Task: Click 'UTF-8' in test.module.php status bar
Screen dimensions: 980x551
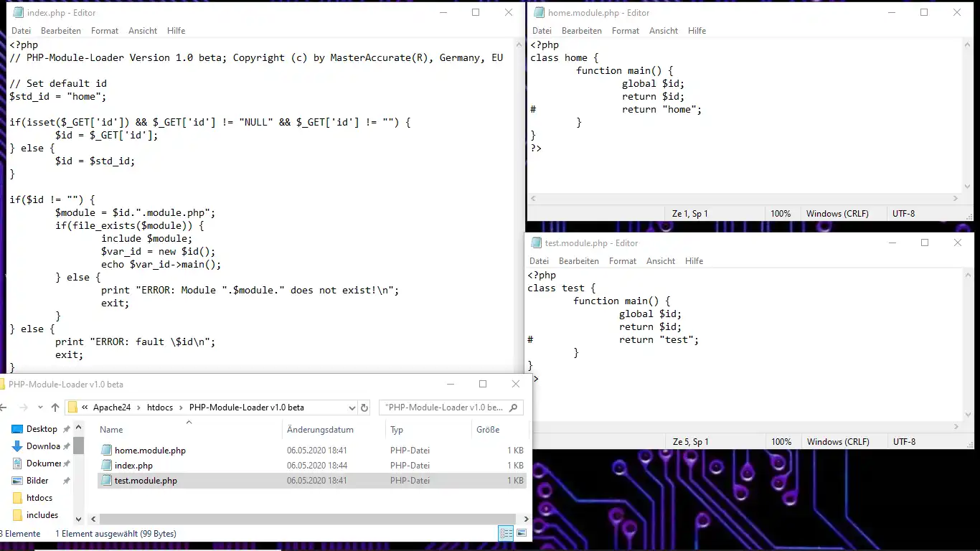Action: tap(904, 442)
